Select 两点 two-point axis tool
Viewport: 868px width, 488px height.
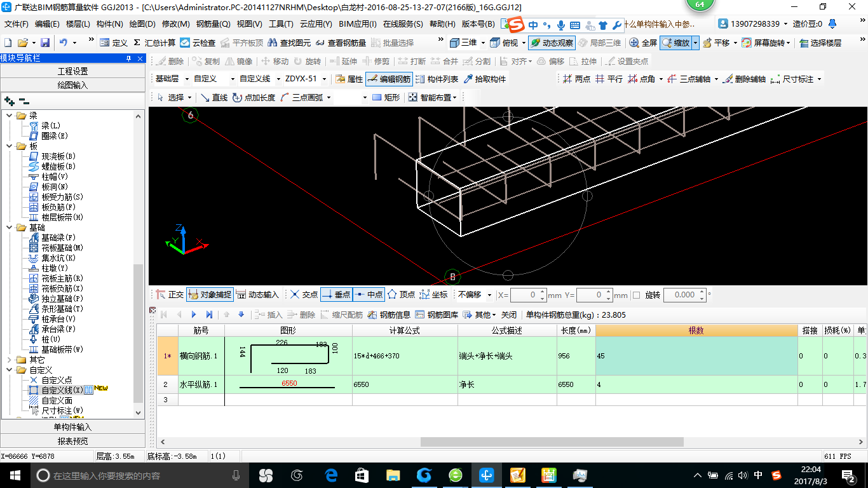pos(577,79)
